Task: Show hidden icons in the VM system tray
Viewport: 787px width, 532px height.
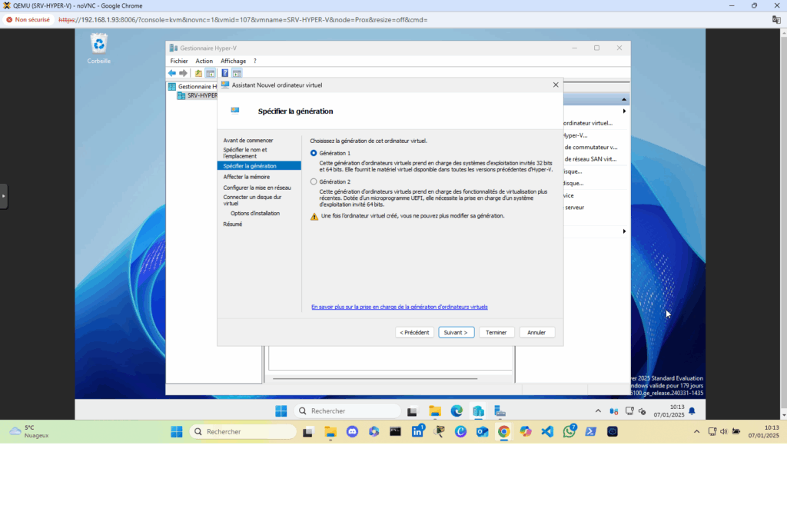Action: pos(598,411)
